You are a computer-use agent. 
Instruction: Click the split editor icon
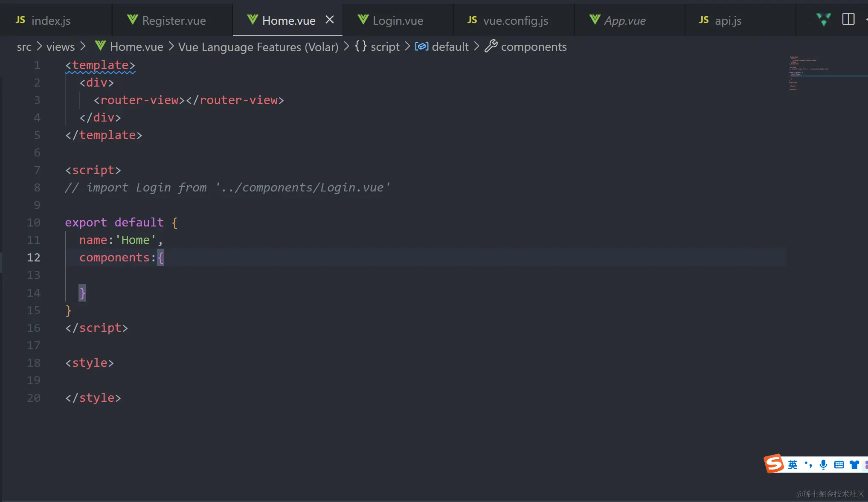click(848, 19)
